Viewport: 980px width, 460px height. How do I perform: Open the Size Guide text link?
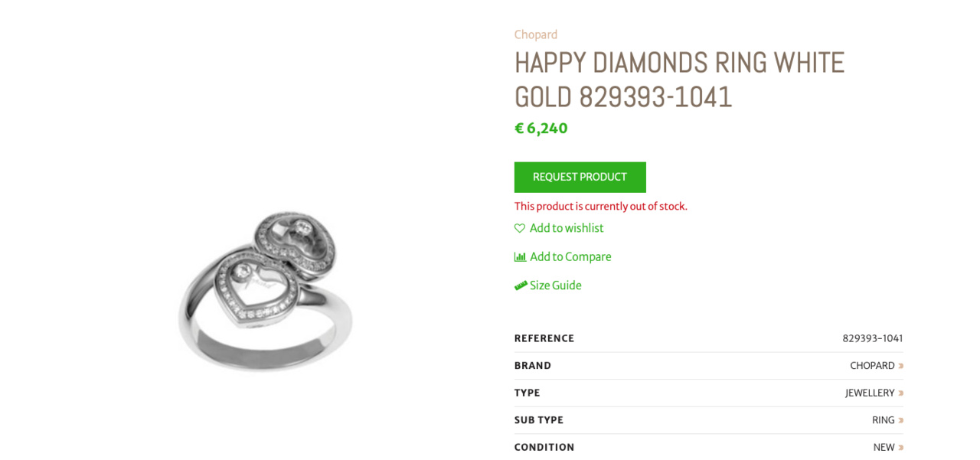click(556, 285)
